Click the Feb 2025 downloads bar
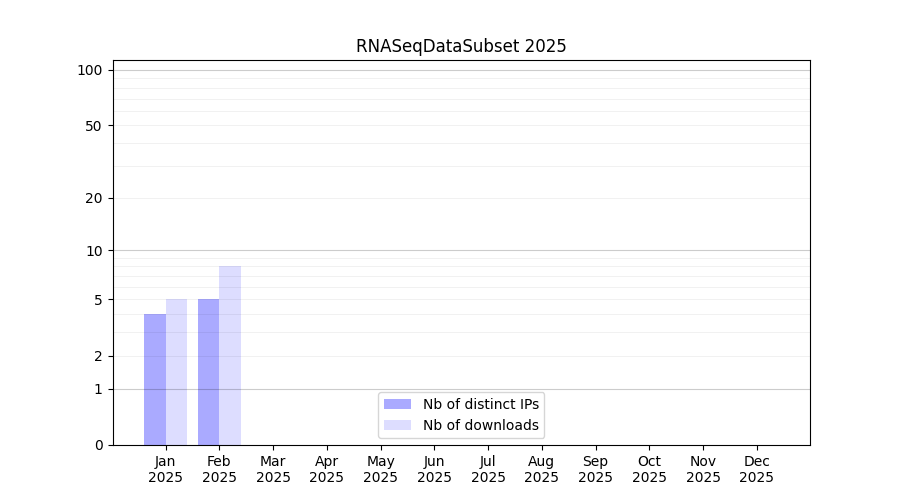 [x=230, y=355]
